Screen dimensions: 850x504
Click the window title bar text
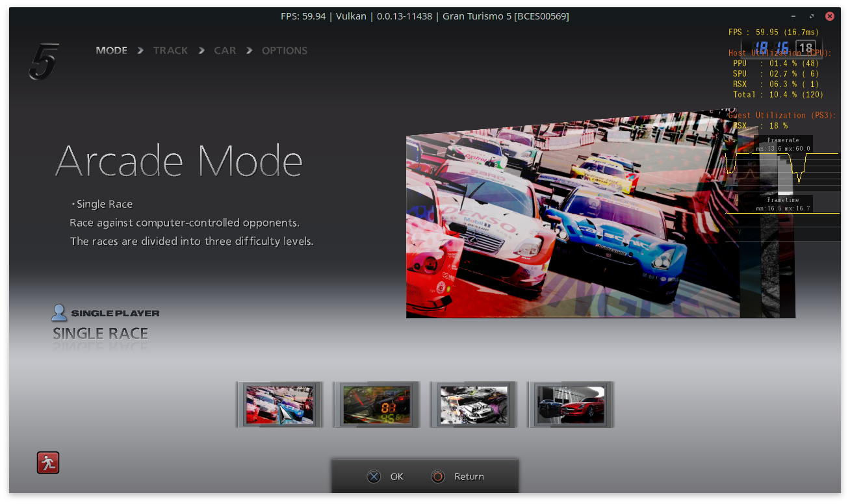click(425, 16)
